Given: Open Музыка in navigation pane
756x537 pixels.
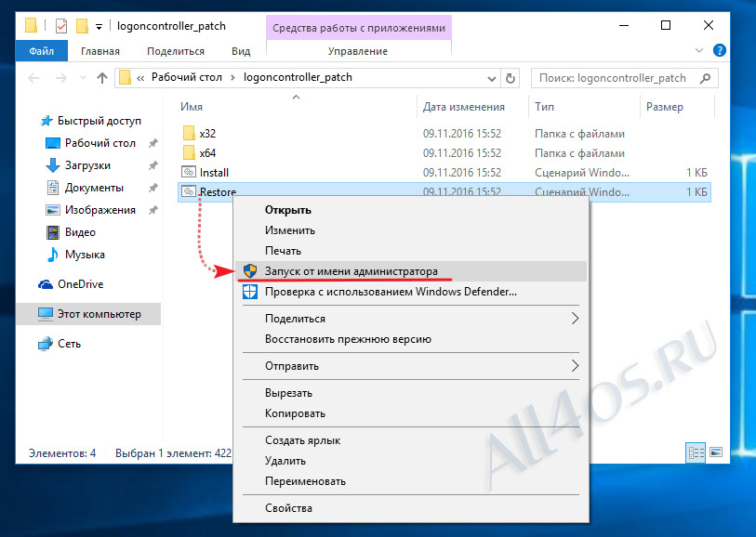Looking at the screenshot, I should click(85, 255).
